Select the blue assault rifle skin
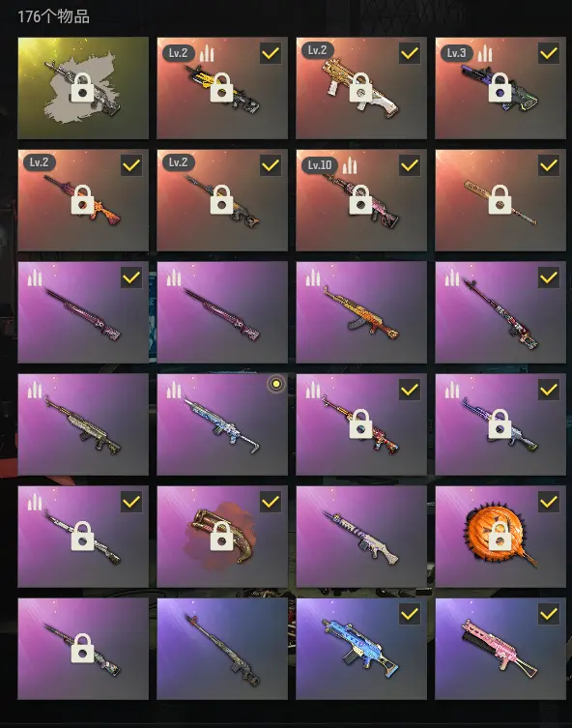 point(361,649)
